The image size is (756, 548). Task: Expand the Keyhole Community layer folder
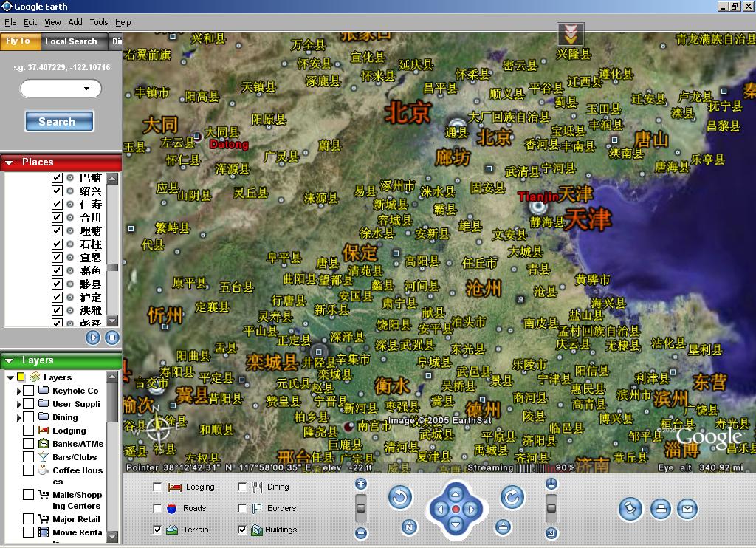[18, 391]
